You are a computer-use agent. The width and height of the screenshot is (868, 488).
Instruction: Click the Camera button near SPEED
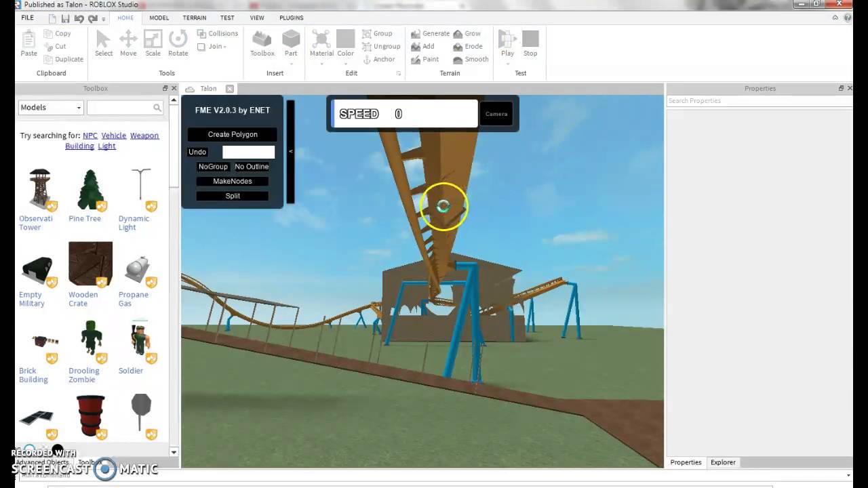pyautogui.click(x=496, y=114)
